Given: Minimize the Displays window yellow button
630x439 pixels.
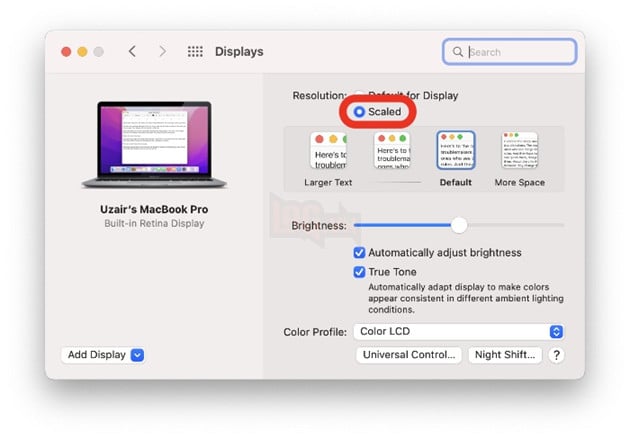Looking at the screenshot, I should 82,52.
